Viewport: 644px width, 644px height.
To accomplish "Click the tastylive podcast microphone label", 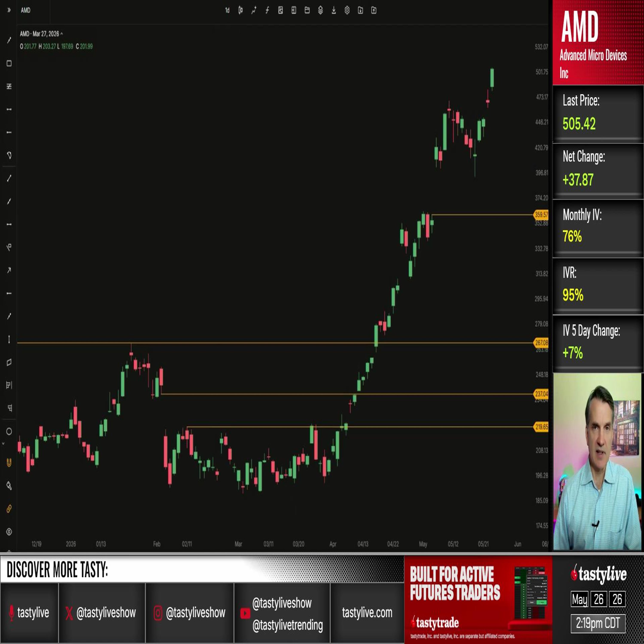I will 29,613.
